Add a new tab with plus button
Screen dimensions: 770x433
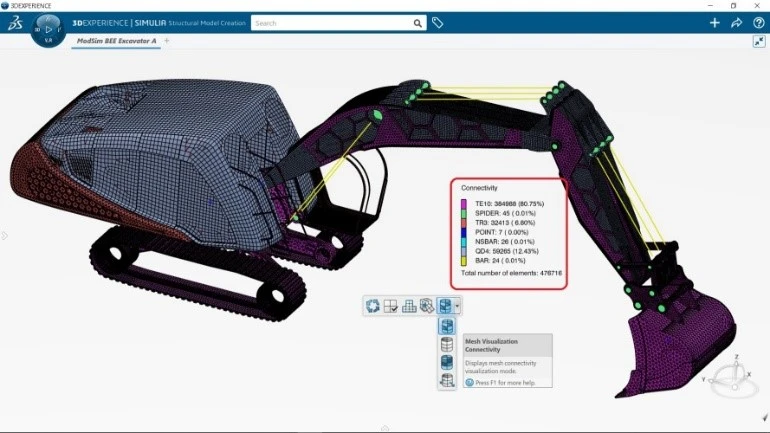[x=167, y=41]
